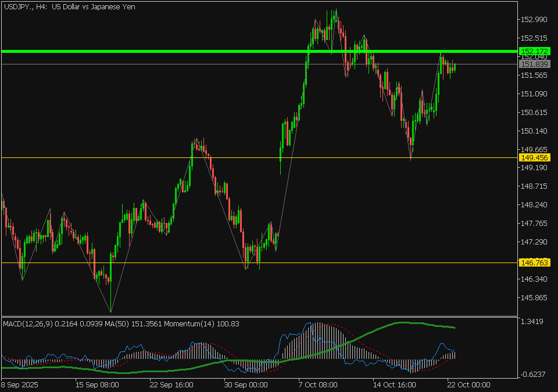Click the -0.6237 indicator scale value
Image resolution: width=558 pixels, height=392 pixels.
(532, 374)
